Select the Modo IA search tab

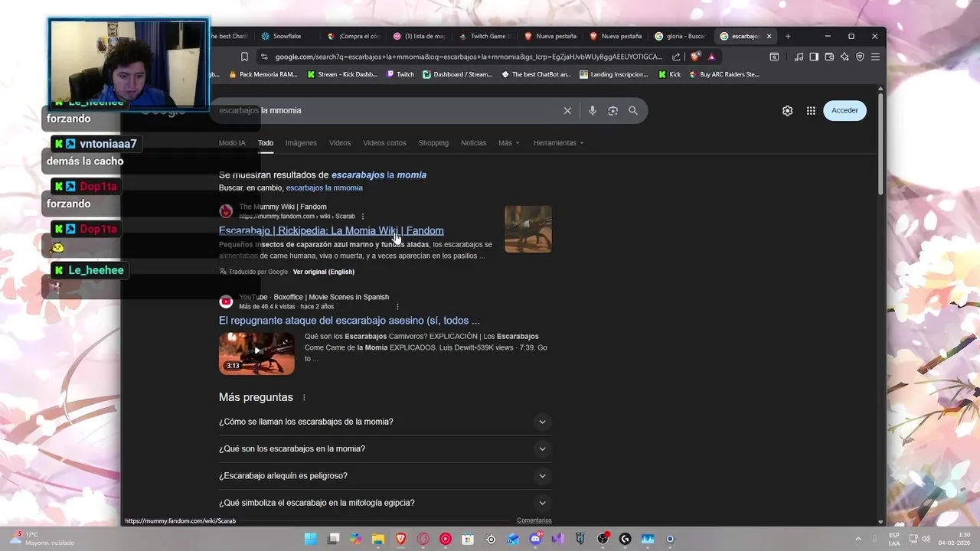(232, 143)
